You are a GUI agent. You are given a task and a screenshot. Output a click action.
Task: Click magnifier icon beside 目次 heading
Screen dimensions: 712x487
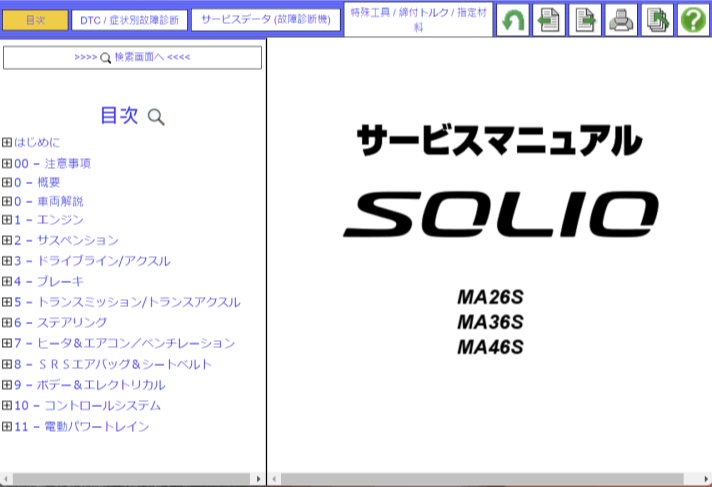click(x=156, y=117)
